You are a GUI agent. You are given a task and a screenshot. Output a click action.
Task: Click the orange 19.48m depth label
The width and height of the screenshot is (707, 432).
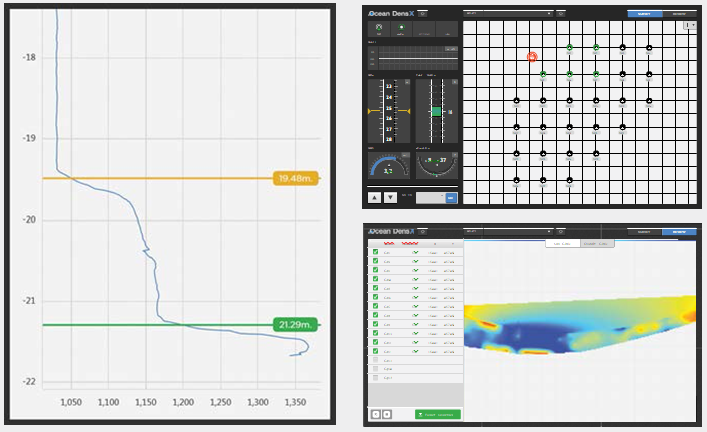[296, 178]
